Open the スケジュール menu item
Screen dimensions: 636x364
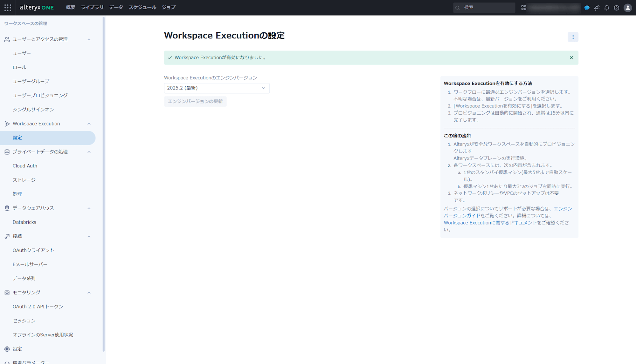click(142, 7)
